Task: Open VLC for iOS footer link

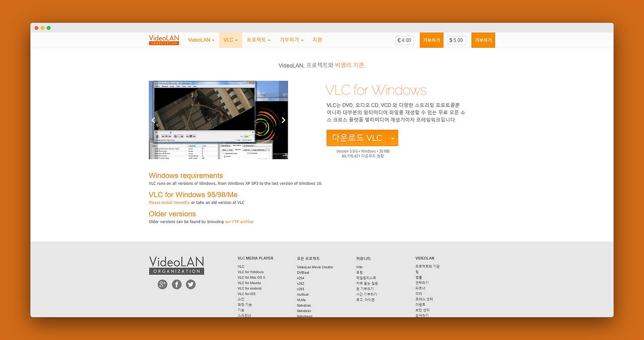Action: click(247, 294)
